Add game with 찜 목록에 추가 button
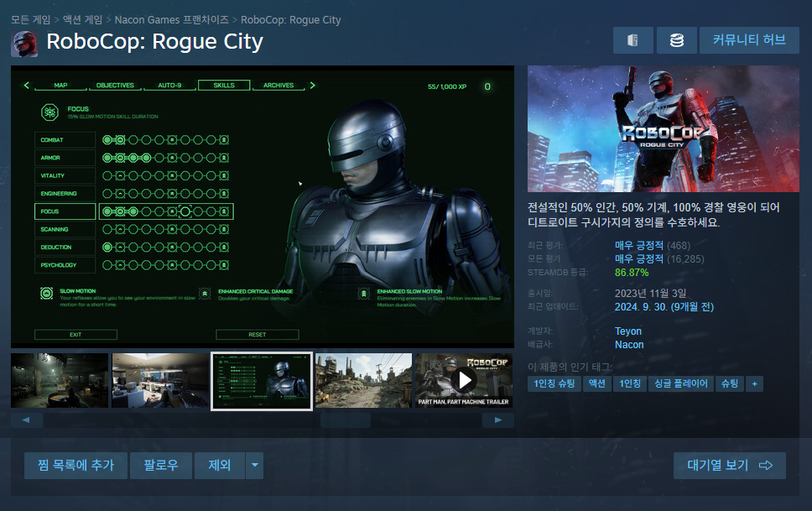 click(x=75, y=466)
